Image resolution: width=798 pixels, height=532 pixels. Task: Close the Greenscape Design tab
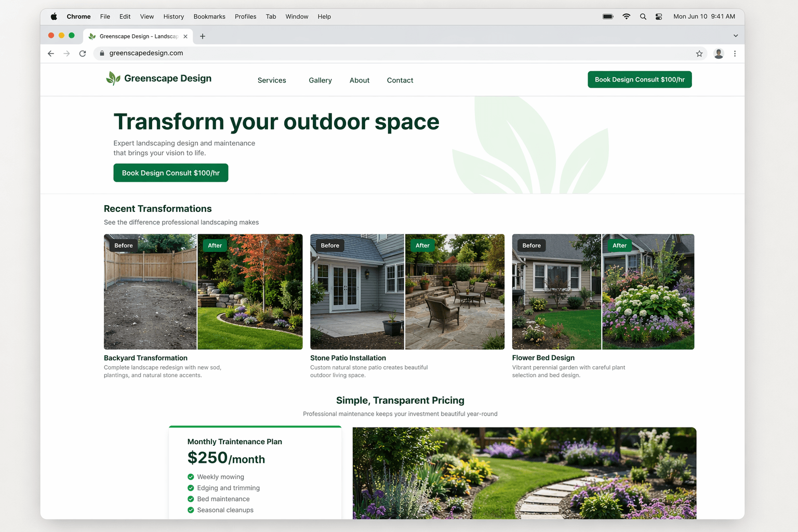pos(185,36)
